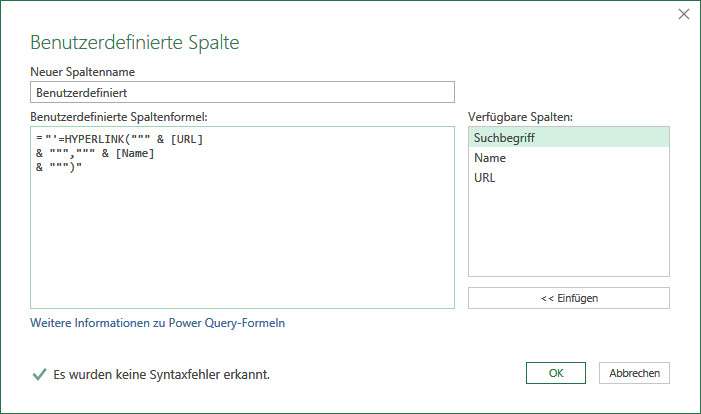Viewport: 701px width, 414px height.
Task: Select Suchbegriff in available columns
Action: coord(569,138)
